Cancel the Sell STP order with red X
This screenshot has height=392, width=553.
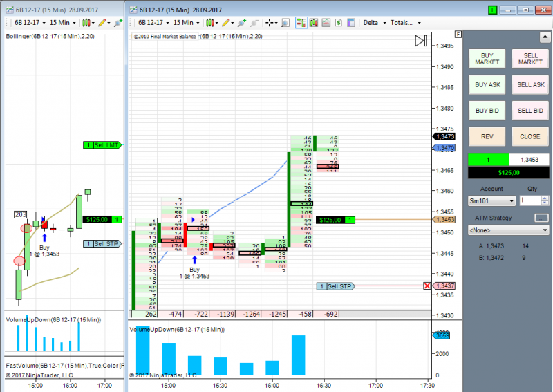click(427, 286)
